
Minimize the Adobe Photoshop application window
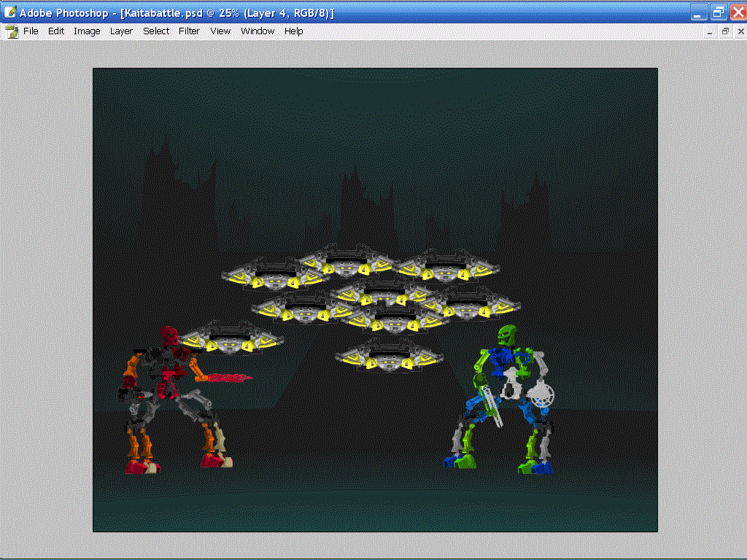click(698, 12)
